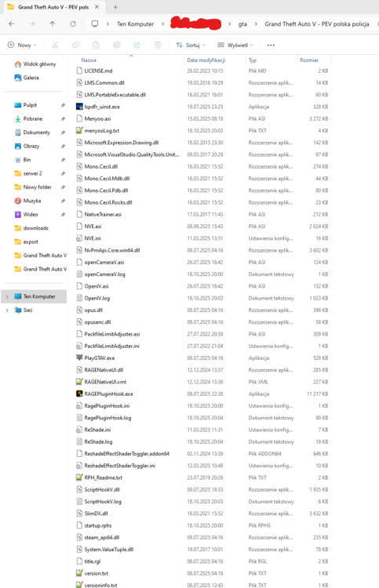The height and width of the screenshot is (588, 379).
Task: Unpin serwer 2 using its pin icon
Action: (63, 173)
